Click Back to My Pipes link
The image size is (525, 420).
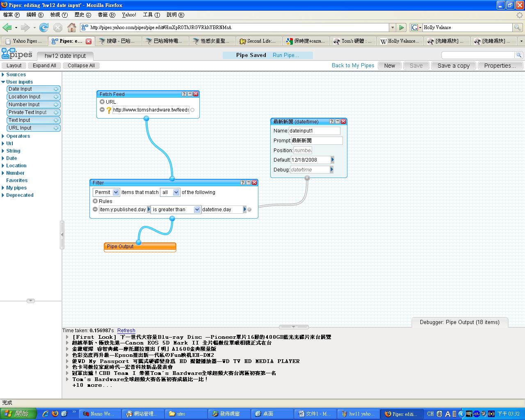pos(353,65)
